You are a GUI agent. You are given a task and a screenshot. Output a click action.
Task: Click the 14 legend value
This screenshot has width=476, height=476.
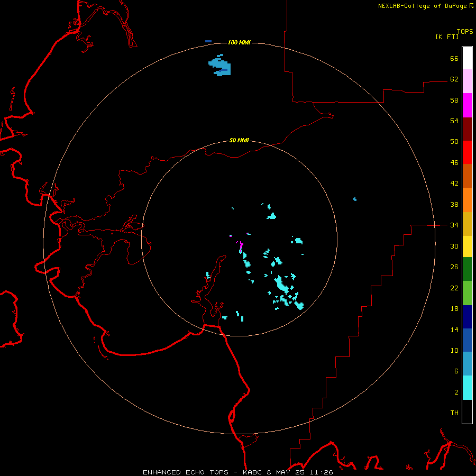coord(454,329)
